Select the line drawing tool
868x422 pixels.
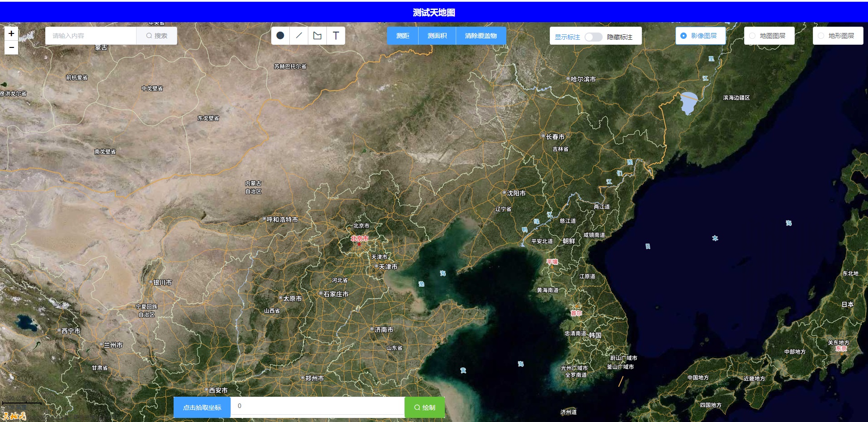(x=299, y=35)
